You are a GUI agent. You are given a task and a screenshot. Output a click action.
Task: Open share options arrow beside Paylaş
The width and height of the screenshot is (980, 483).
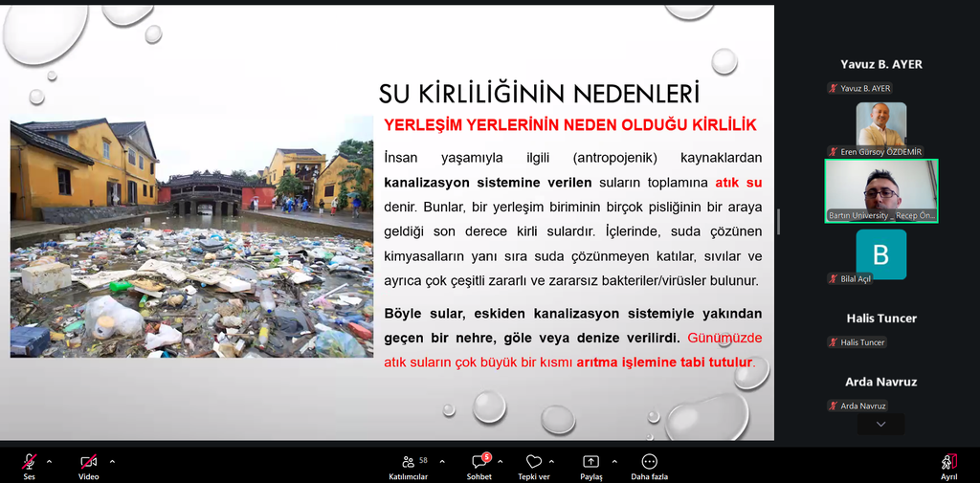tap(614, 461)
